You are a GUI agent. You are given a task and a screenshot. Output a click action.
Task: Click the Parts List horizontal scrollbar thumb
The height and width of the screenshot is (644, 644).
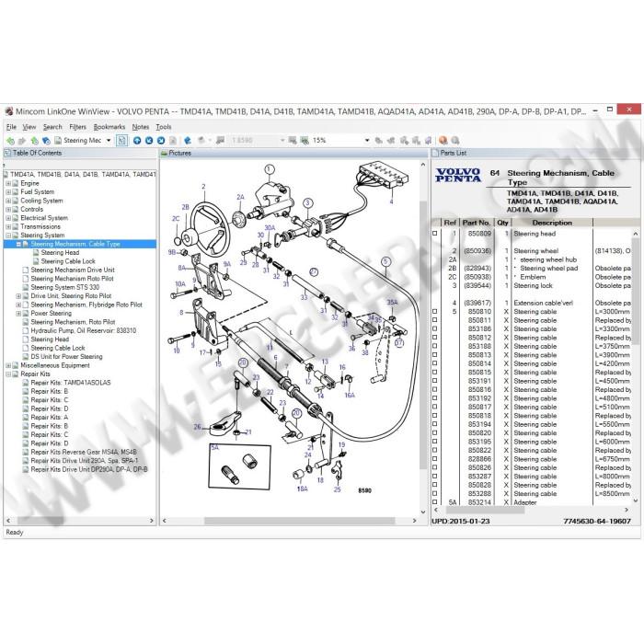485,510
